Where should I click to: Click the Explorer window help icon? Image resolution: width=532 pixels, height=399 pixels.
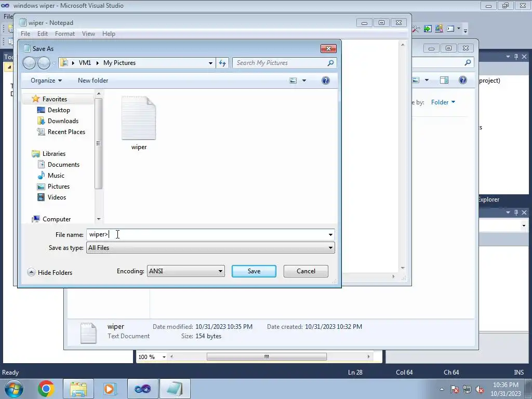[463, 80]
